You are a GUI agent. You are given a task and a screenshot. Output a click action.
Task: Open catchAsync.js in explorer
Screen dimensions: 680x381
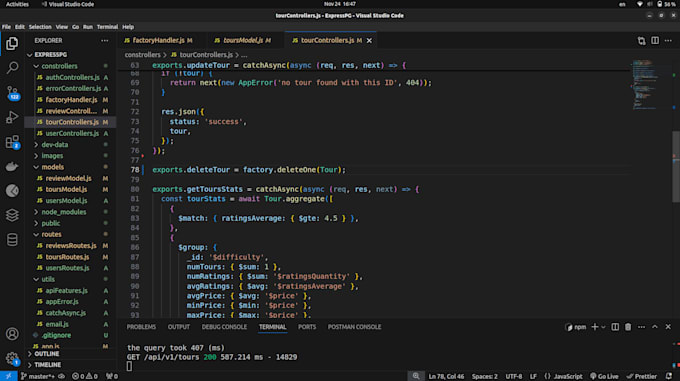(65, 313)
